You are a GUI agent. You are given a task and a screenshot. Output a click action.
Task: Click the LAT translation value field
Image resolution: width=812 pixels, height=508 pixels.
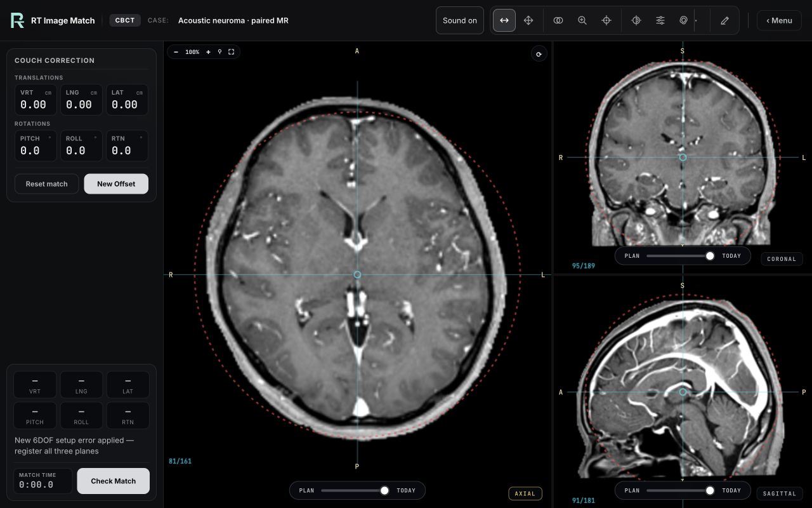pos(127,100)
